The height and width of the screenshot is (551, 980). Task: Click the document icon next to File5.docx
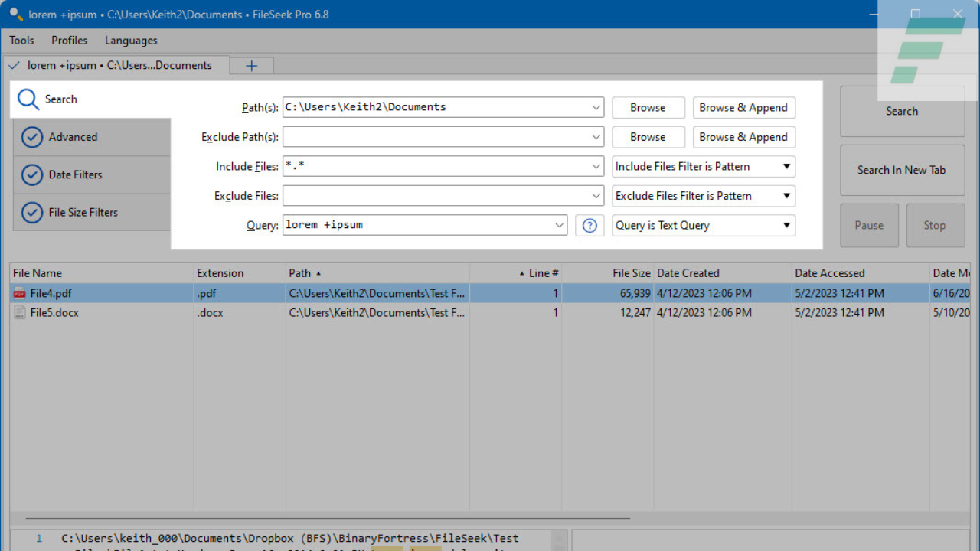20,312
